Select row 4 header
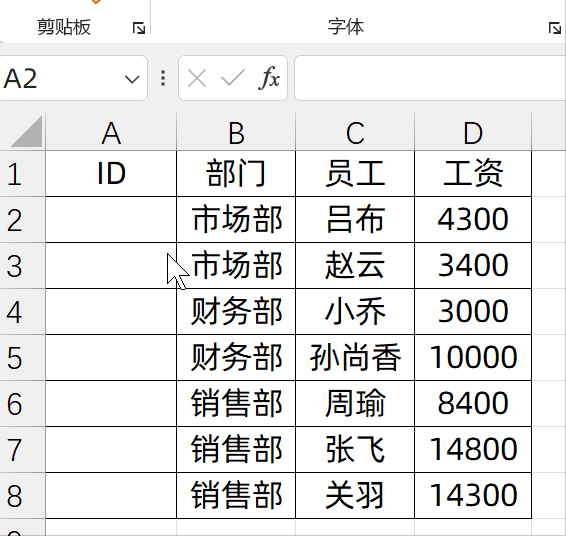The height and width of the screenshot is (536, 566). [x=22, y=311]
